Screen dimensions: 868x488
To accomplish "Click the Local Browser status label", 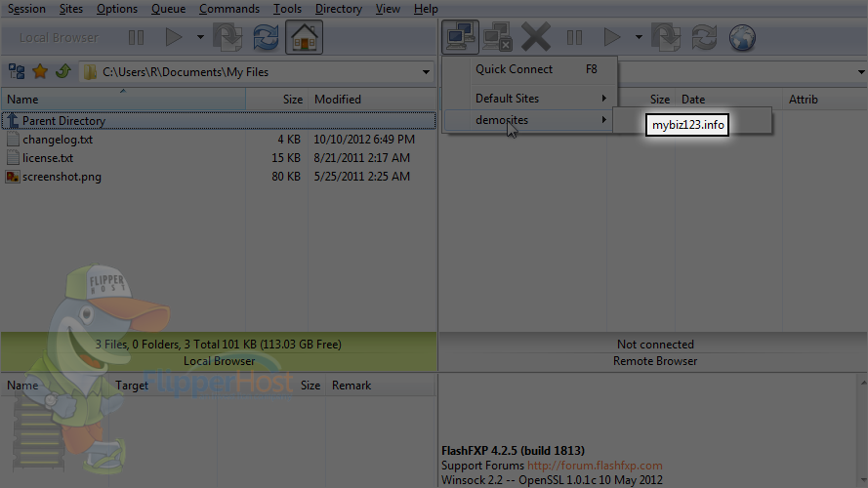I will (x=220, y=361).
